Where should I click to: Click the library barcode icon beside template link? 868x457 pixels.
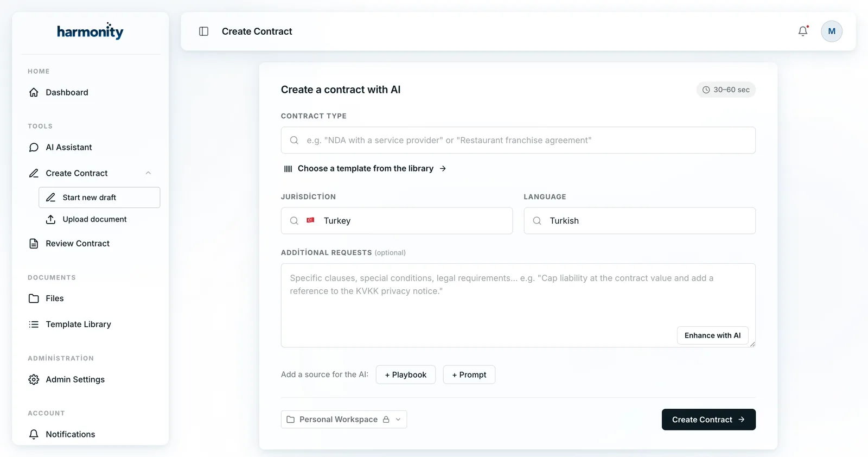point(288,169)
